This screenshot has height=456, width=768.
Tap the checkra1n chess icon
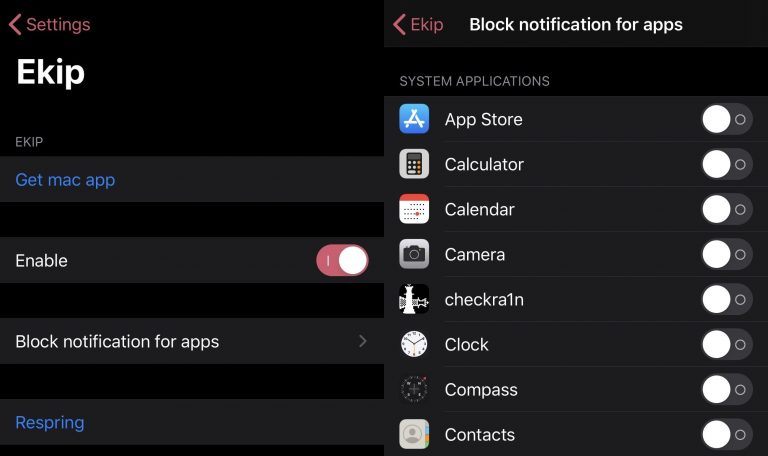(414, 299)
